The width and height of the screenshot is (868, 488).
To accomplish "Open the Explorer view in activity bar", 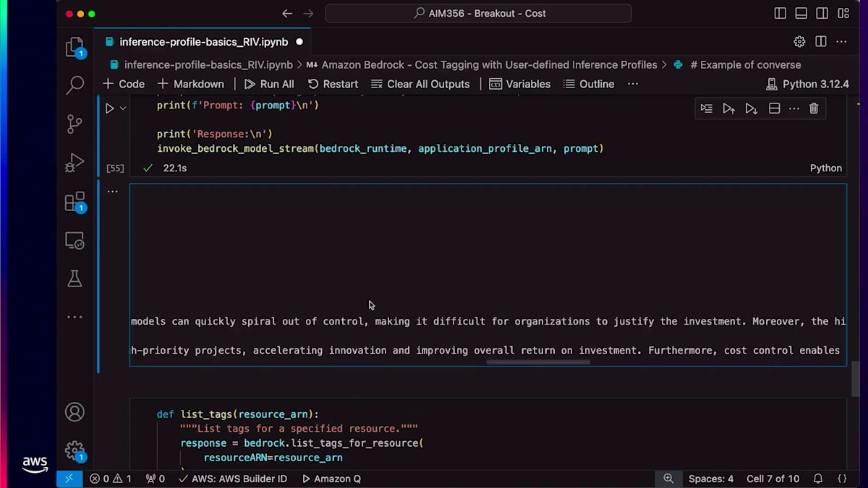I will tap(75, 48).
